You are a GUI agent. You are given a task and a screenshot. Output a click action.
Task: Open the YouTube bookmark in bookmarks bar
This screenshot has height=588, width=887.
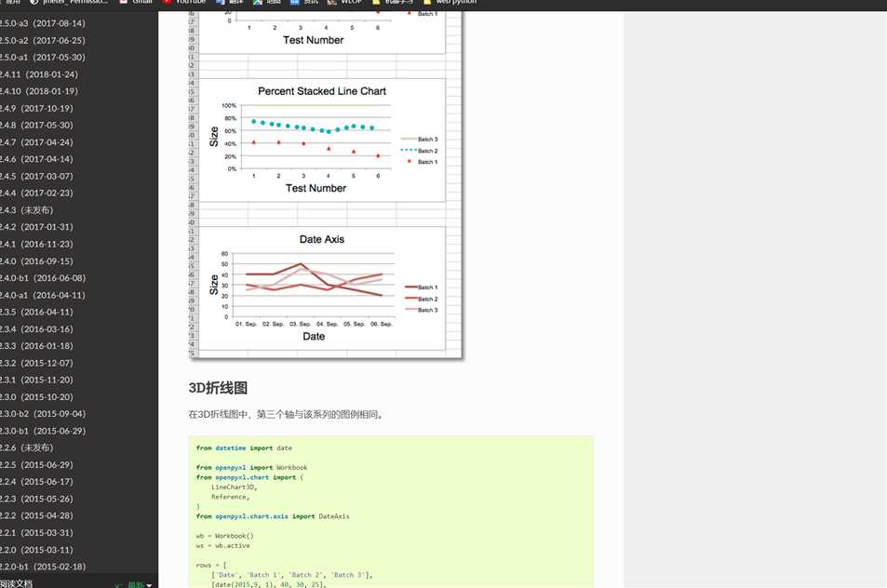click(184, 2)
